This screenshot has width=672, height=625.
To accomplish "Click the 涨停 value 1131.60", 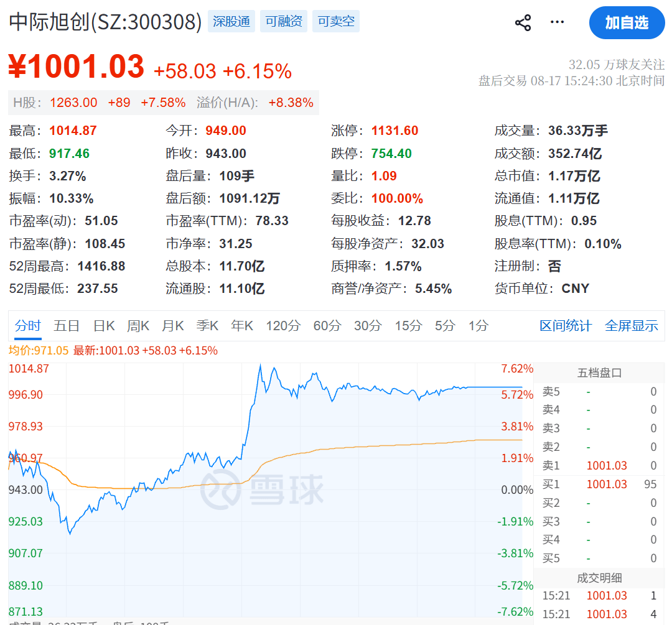I will coord(394,131).
